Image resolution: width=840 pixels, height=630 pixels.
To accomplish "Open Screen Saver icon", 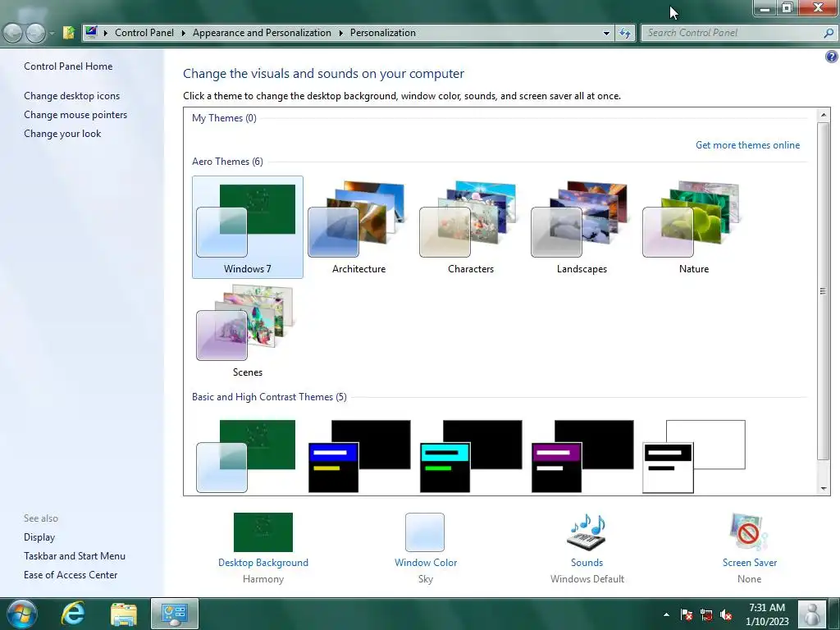I will click(749, 532).
